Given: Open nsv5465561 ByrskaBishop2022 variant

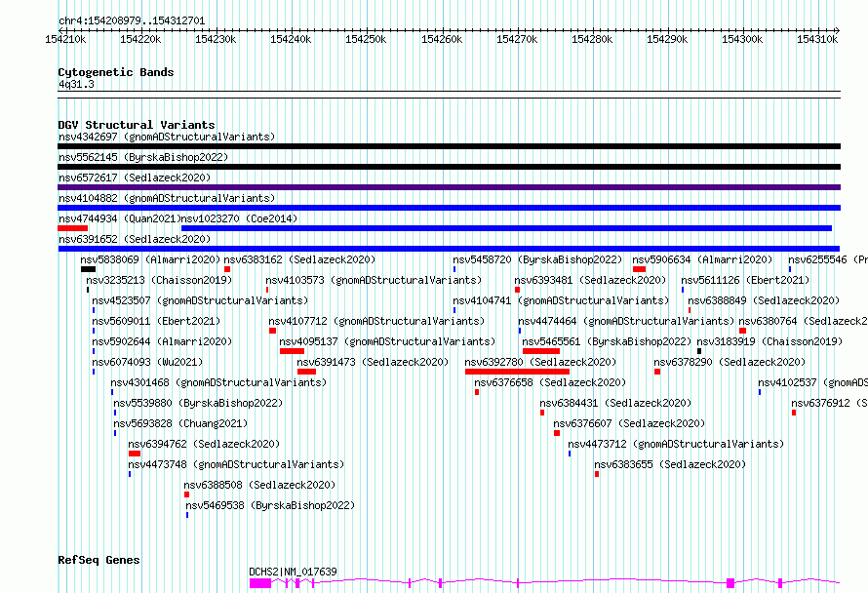Looking at the screenshot, I should click(x=607, y=341).
